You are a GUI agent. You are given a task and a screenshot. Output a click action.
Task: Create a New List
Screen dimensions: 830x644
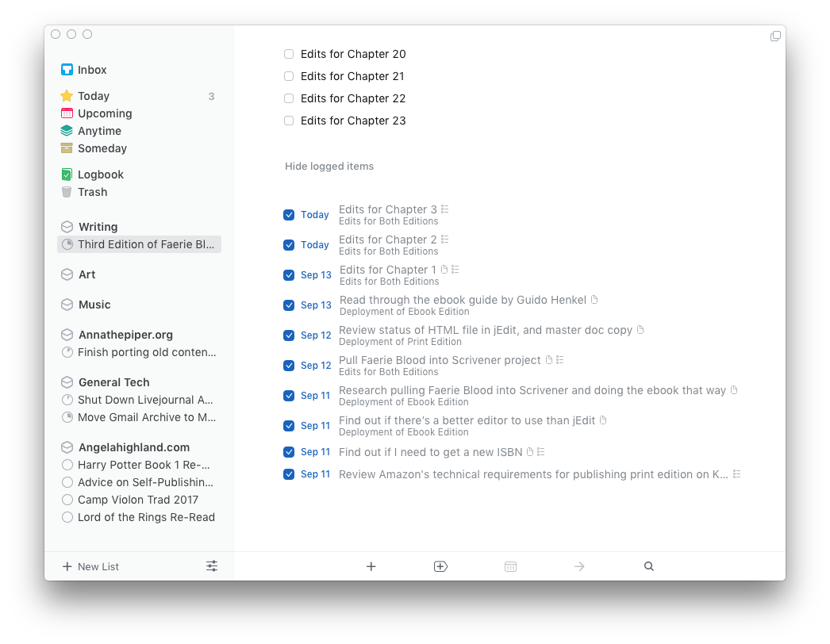click(x=90, y=566)
